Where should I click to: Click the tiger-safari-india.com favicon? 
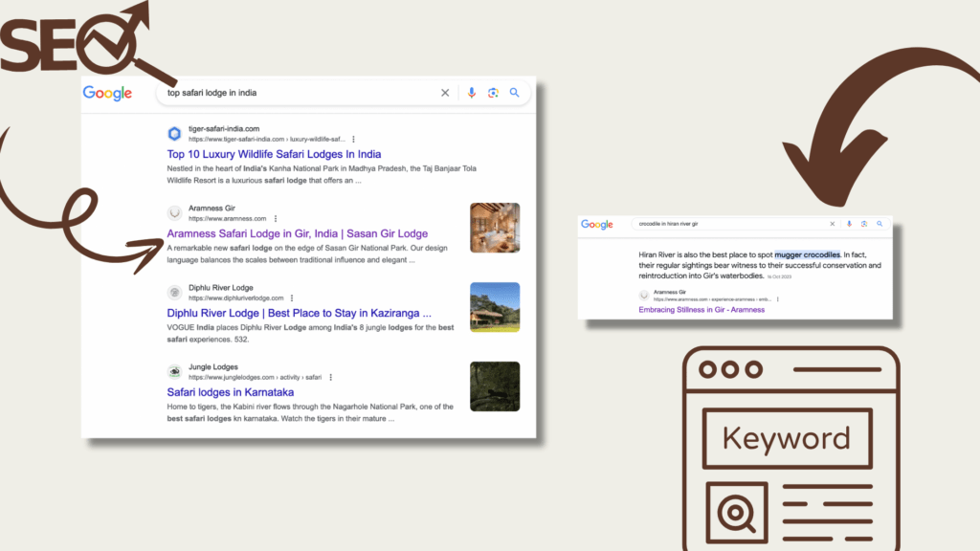174,134
